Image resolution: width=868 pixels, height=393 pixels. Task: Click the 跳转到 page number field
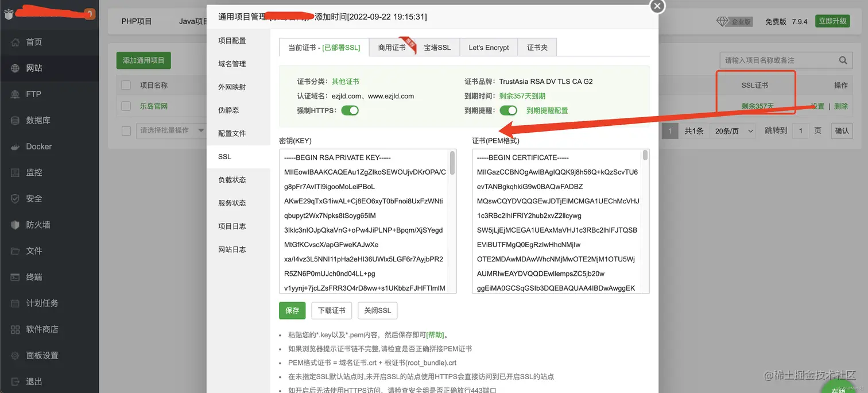(x=800, y=131)
